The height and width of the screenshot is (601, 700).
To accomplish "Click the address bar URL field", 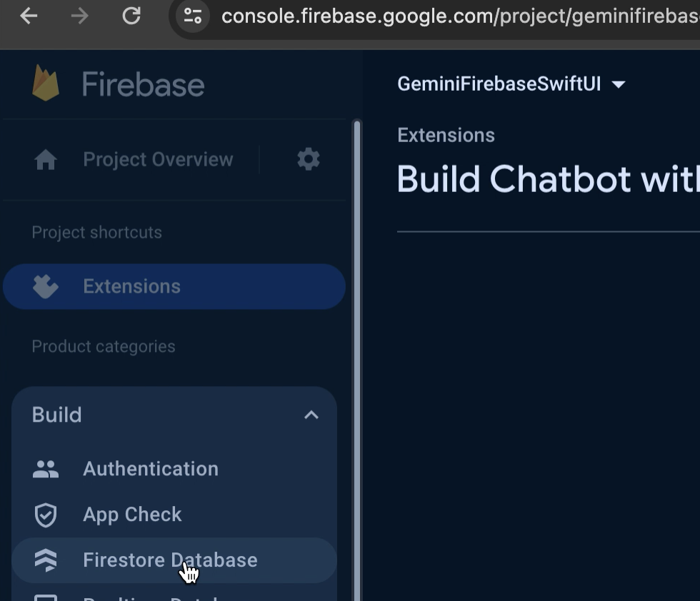I will pyautogui.click(x=457, y=16).
